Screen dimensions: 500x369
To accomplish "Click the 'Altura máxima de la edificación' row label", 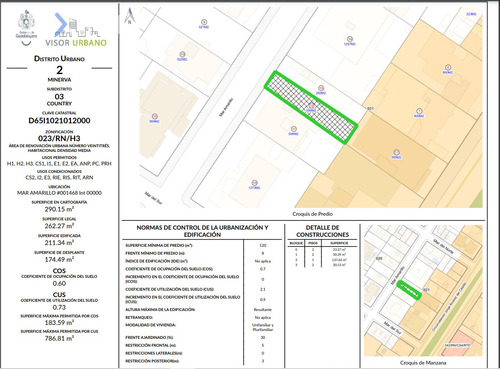I will (160, 310).
